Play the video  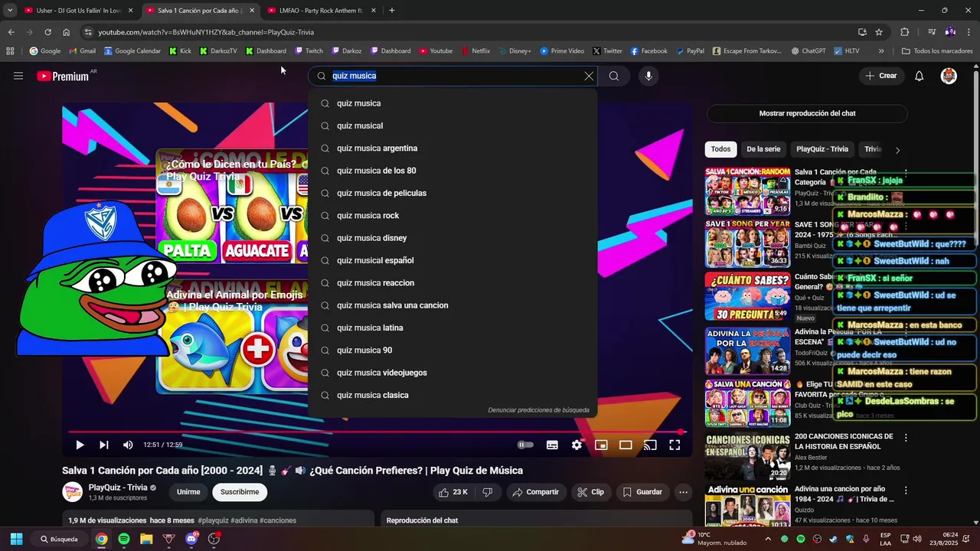(80, 445)
